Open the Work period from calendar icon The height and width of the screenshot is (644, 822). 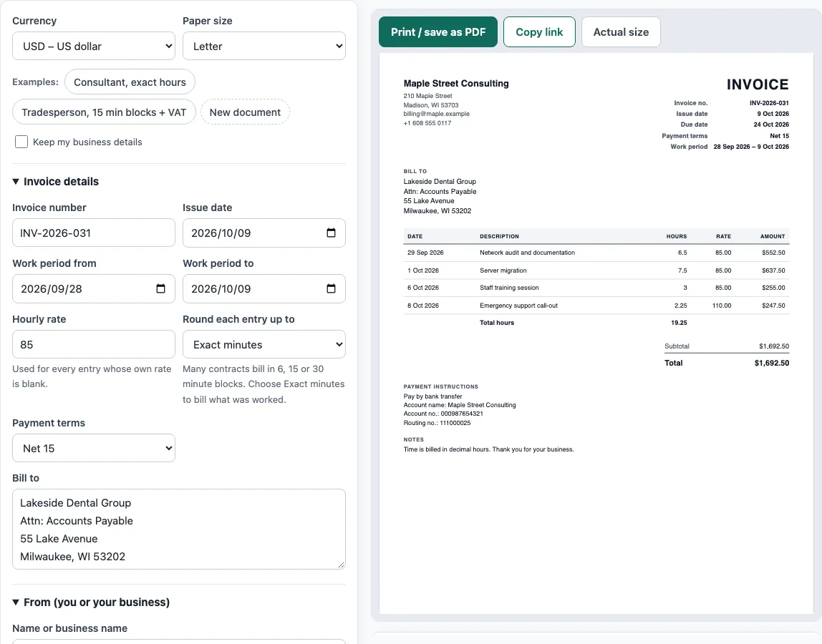[x=160, y=288]
